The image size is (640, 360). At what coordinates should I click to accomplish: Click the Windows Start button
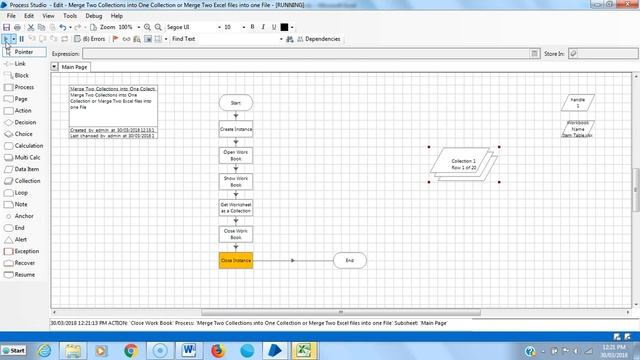pos(14,351)
